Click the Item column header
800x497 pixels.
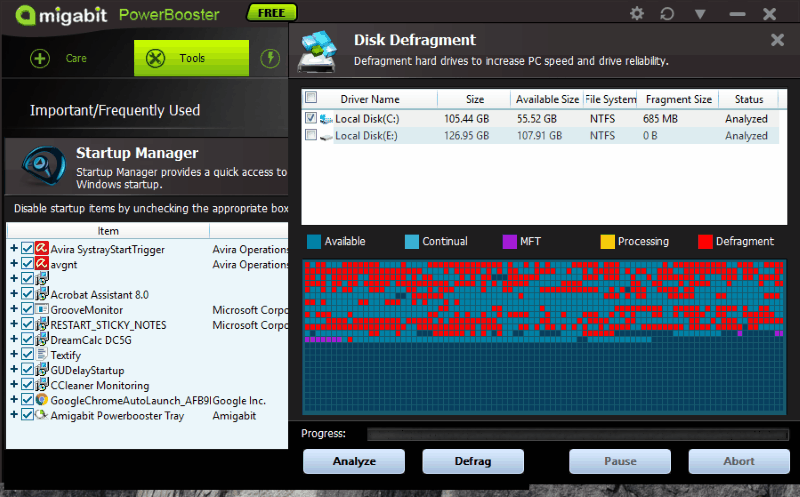coord(108,231)
